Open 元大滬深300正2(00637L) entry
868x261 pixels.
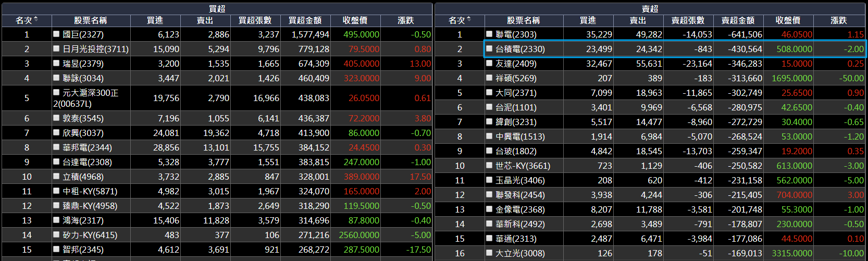(86, 98)
